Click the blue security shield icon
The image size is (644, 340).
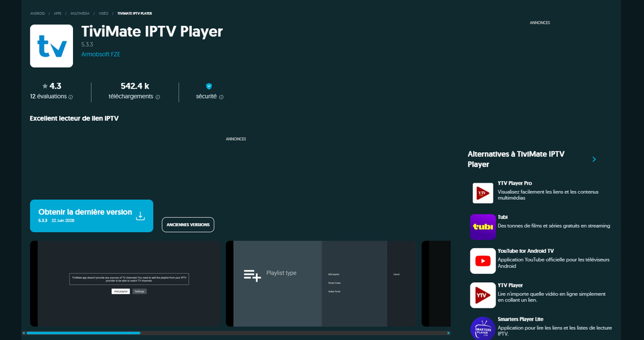point(209,86)
